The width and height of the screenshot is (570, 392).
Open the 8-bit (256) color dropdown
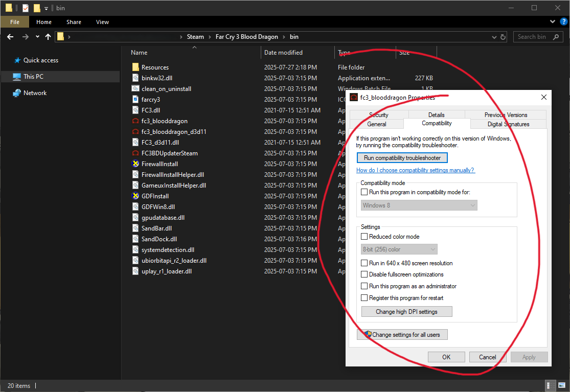pos(399,249)
